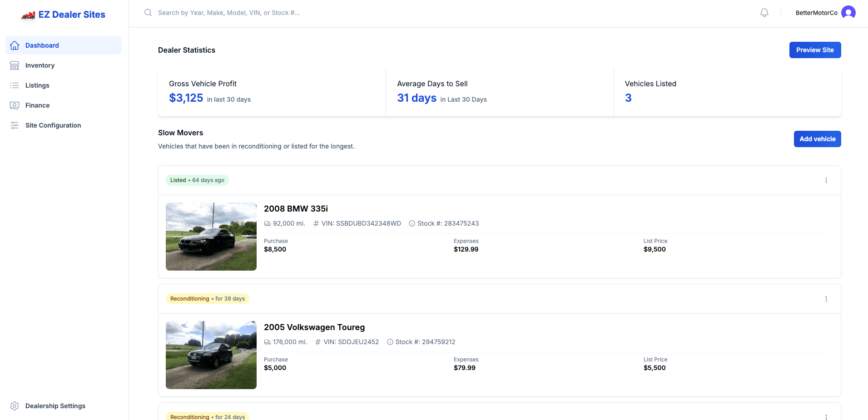Click the Volkswagen Toureg photo thumbnail
The image size is (868, 420).
coord(211,355)
